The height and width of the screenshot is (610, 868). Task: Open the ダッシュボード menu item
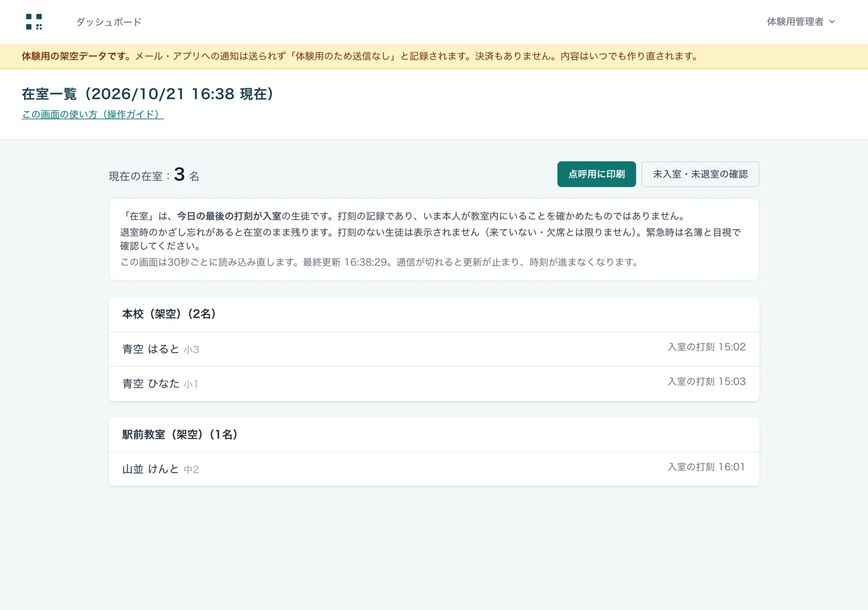tap(108, 22)
